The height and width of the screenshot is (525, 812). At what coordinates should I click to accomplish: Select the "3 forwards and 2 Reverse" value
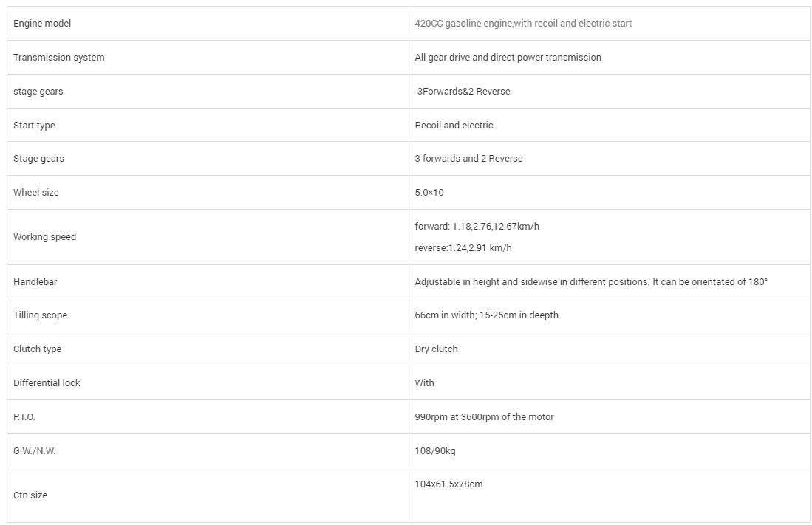pyautogui.click(x=468, y=159)
